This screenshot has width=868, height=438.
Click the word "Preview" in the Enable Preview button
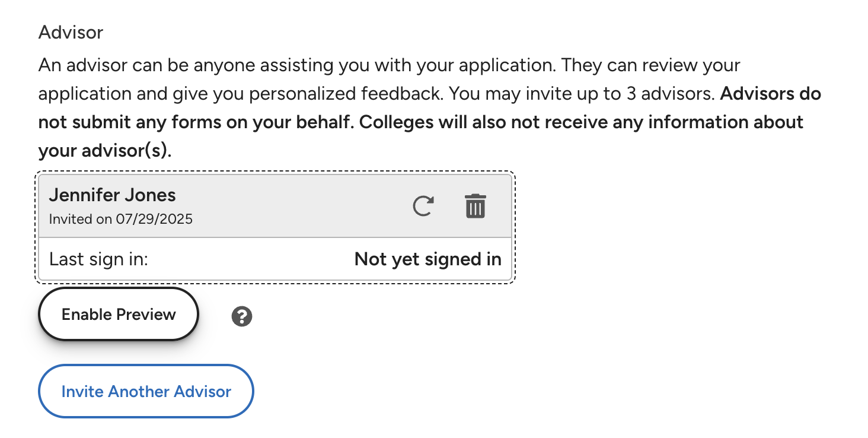146,315
